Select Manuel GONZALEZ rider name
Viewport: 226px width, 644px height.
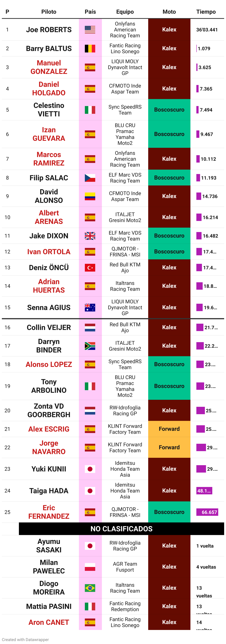[49, 67]
